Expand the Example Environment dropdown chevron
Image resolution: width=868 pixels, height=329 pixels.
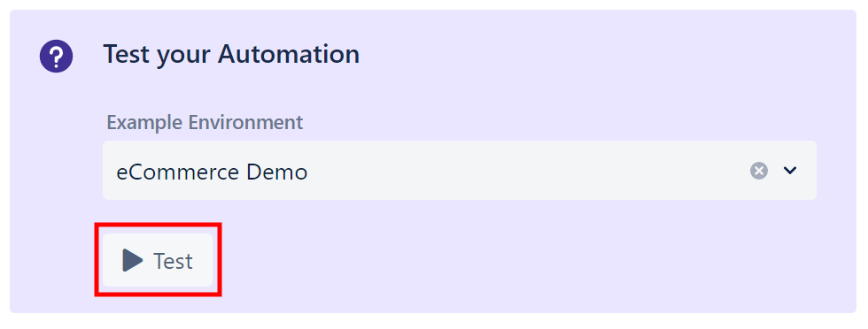click(x=790, y=171)
